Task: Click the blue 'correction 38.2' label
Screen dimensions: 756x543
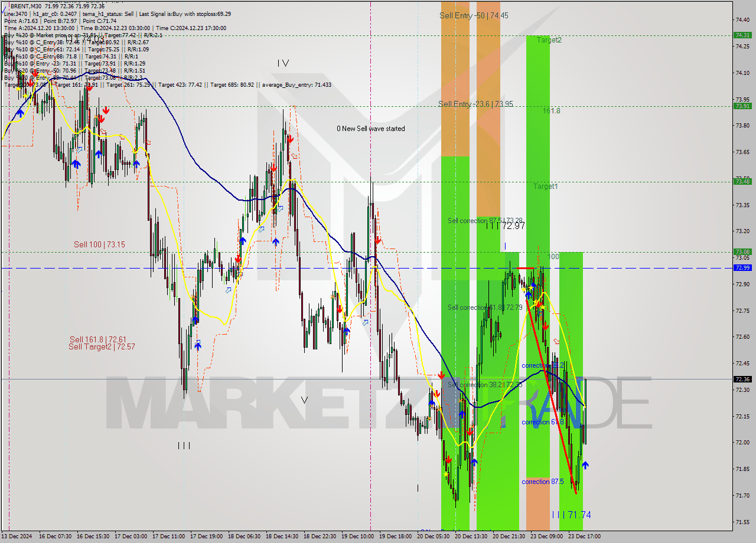Action: [x=543, y=365]
